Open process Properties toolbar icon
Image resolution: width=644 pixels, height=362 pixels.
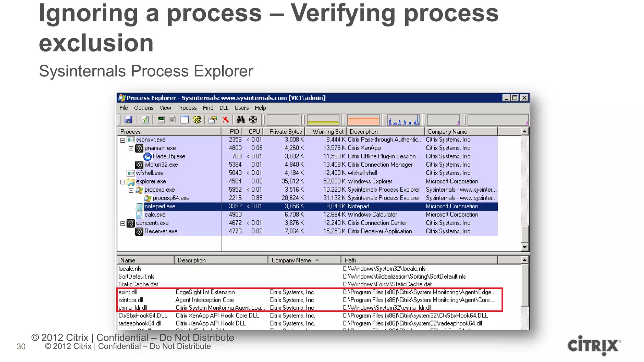213,120
